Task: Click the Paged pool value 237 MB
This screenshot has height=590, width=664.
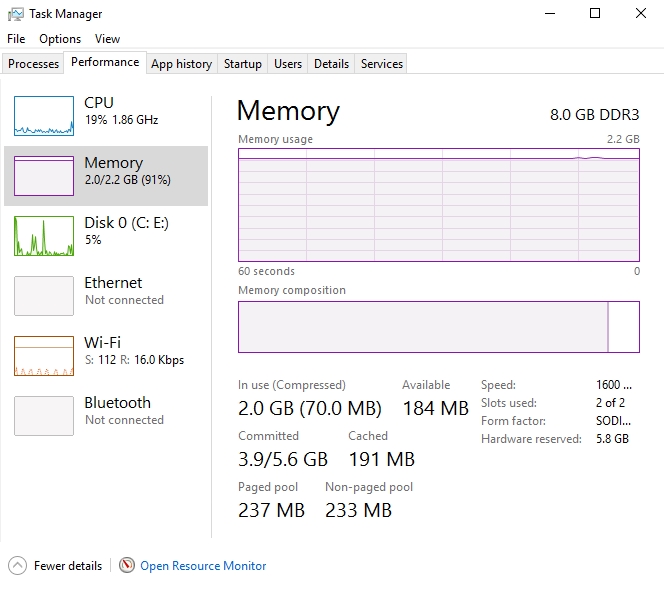Action: (x=271, y=510)
